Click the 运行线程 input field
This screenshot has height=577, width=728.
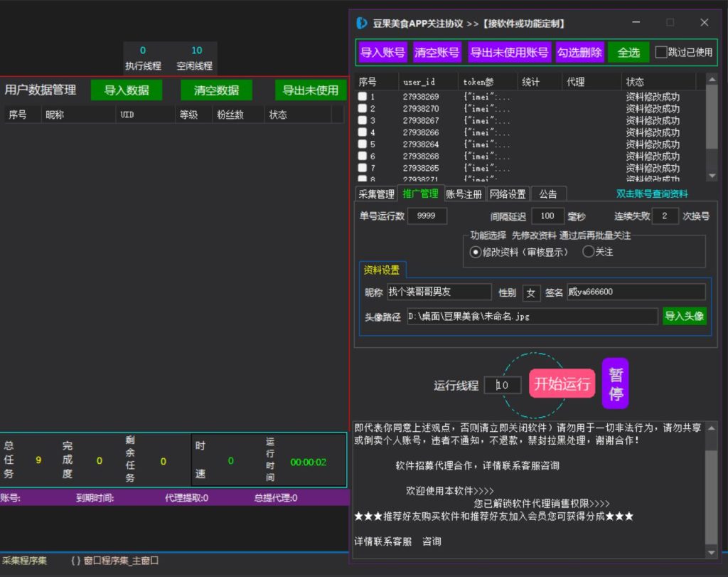pyautogui.click(x=503, y=385)
